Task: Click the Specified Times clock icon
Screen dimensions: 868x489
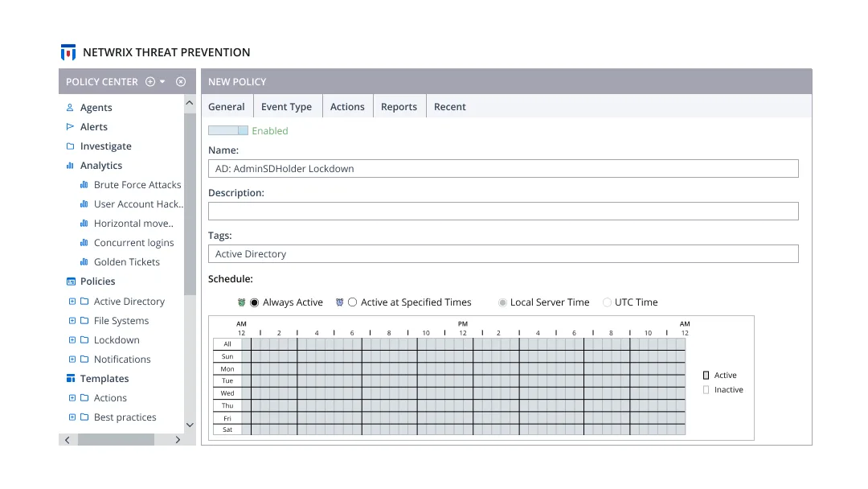Action: 339,302
